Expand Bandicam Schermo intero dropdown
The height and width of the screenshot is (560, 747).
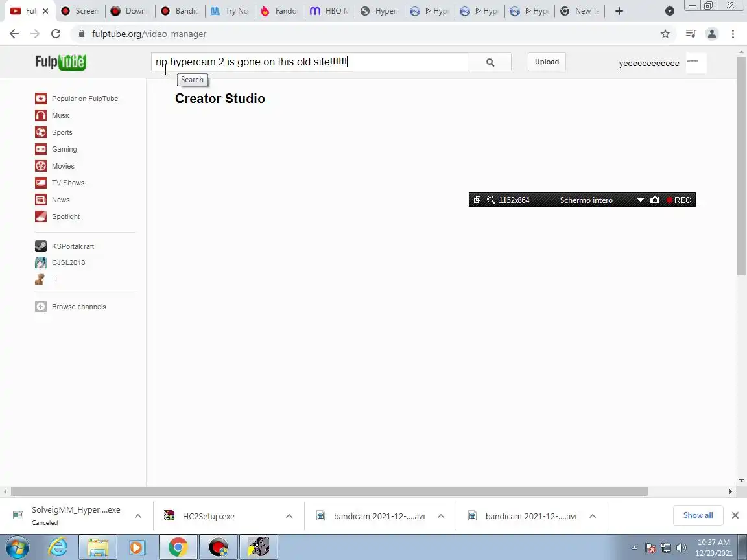[x=640, y=200]
